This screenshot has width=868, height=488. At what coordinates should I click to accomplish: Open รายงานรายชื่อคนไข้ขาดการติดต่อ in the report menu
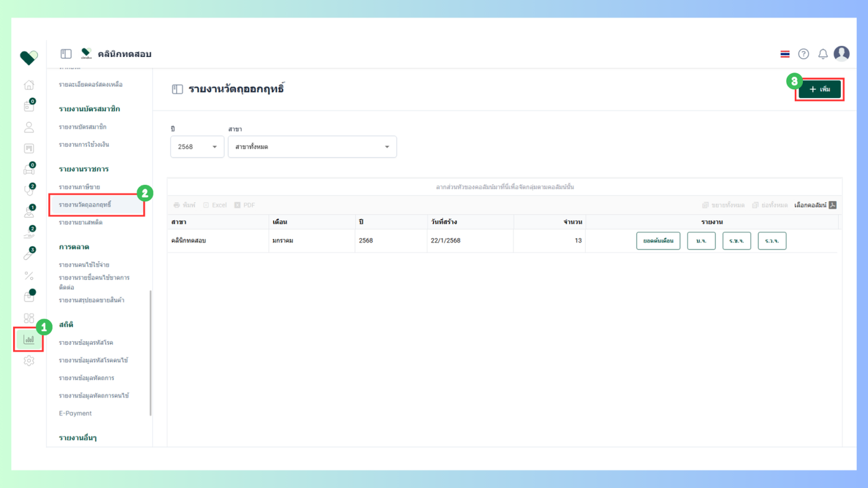click(94, 282)
